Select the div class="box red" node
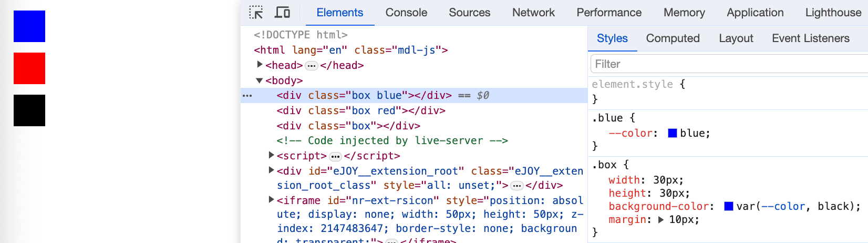868x243 pixels. click(361, 110)
